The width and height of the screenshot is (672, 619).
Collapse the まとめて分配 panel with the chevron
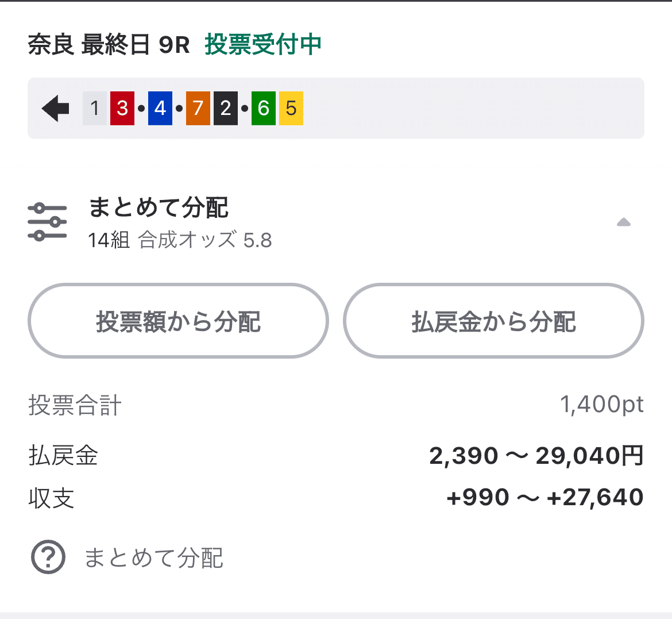coord(623,222)
